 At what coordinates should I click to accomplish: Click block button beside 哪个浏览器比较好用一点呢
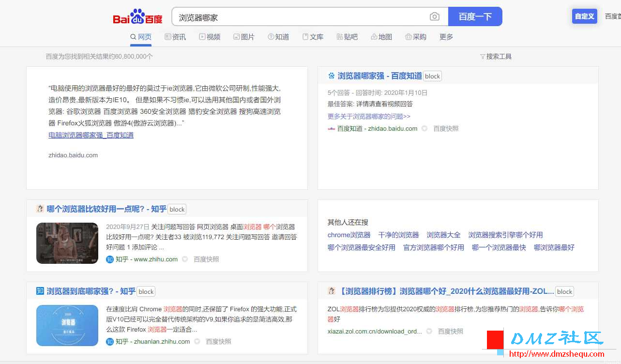(177, 209)
